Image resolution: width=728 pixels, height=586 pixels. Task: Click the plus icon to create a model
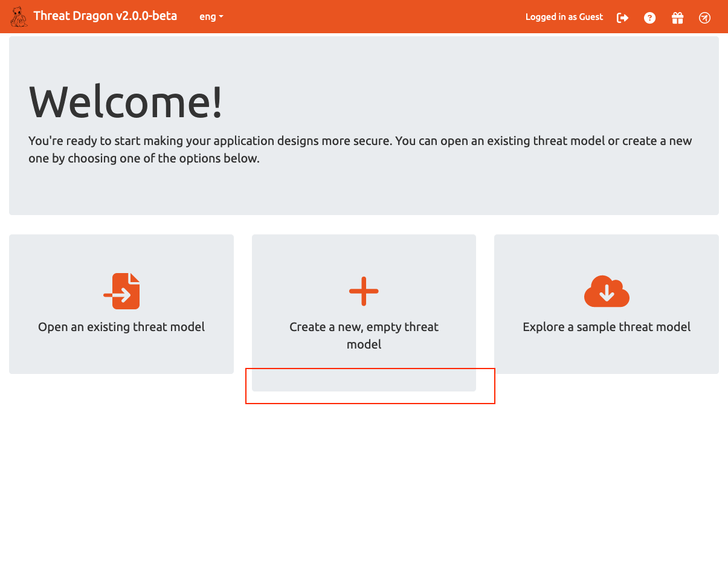coord(364,291)
